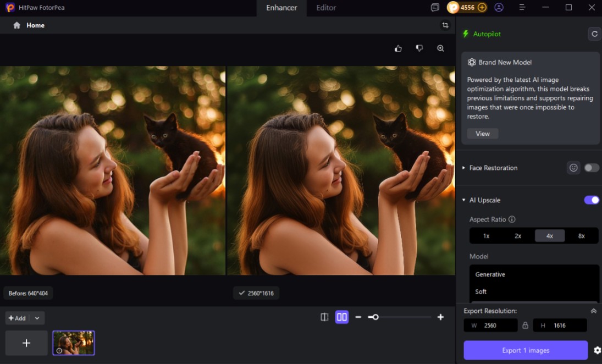The image size is (602, 364).
Task: Collapse the AI Upscale section
Action: click(x=464, y=200)
